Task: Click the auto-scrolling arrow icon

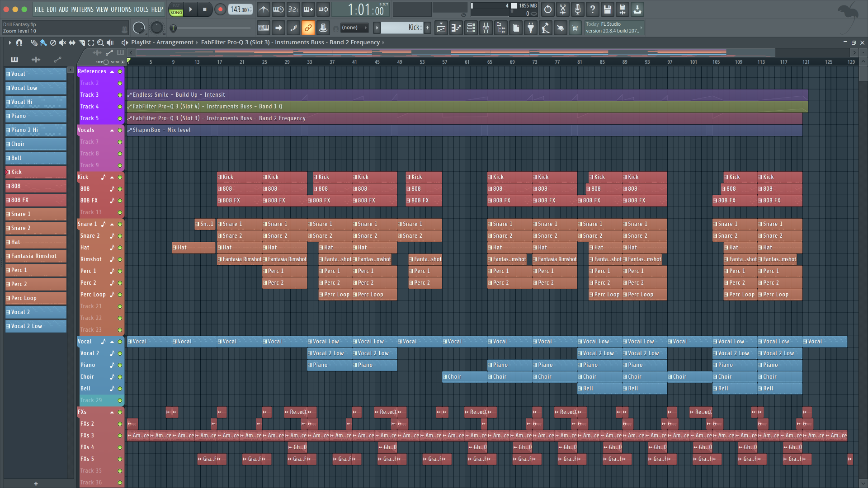Action: 278,28
